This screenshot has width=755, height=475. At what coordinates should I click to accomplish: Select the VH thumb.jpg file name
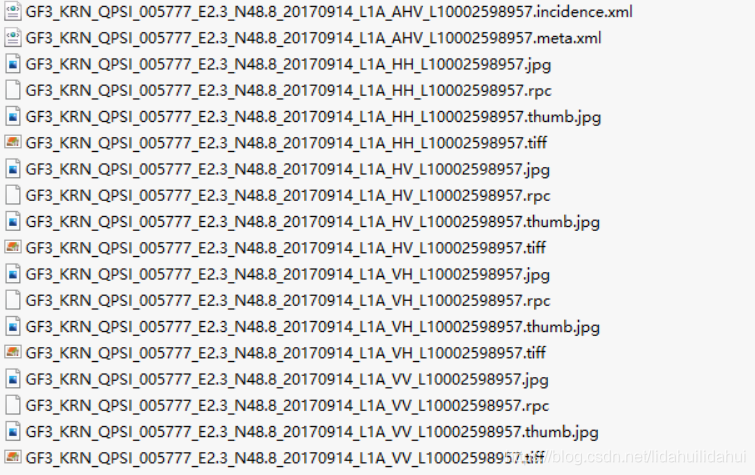pos(312,327)
